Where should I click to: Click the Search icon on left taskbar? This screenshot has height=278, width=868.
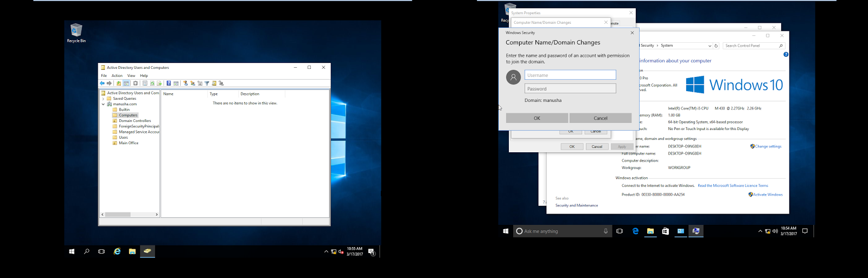point(86,251)
